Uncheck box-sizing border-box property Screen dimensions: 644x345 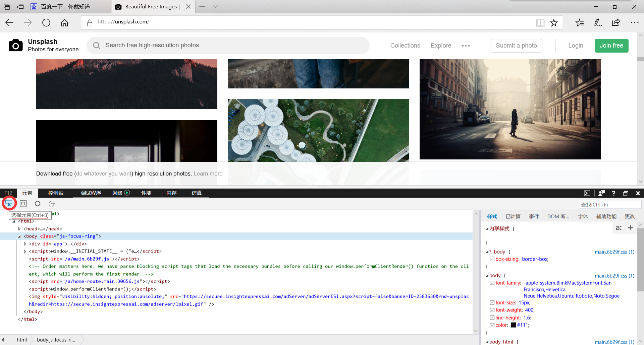click(x=492, y=259)
